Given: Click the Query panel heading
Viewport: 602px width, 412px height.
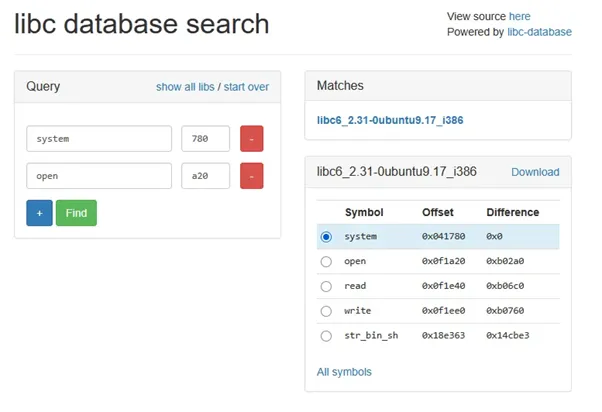Looking at the screenshot, I should (43, 87).
